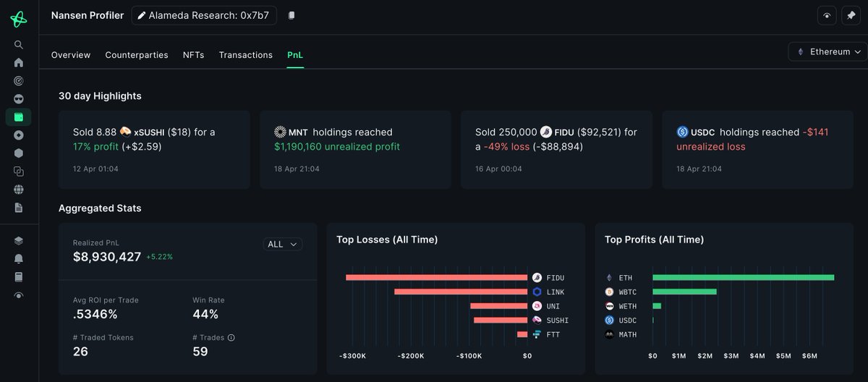Open the calculator icon in the sidebar
This screenshot has width=868, height=382.
pyautogui.click(x=19, y=276)
